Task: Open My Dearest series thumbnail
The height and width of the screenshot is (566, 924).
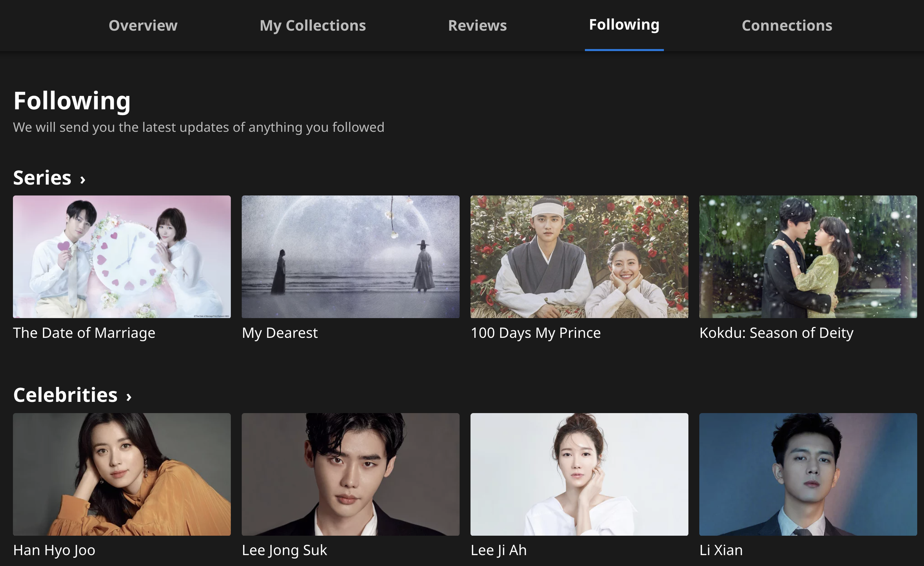Action: [351, 256]
